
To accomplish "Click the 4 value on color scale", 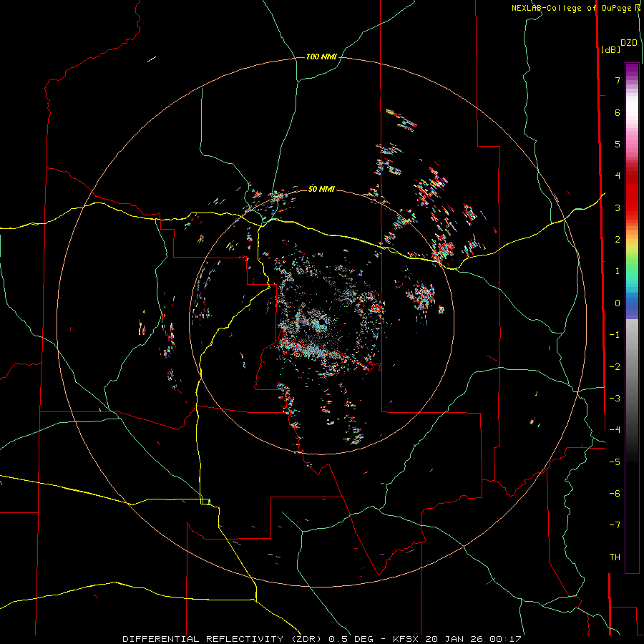I will 618,176.
